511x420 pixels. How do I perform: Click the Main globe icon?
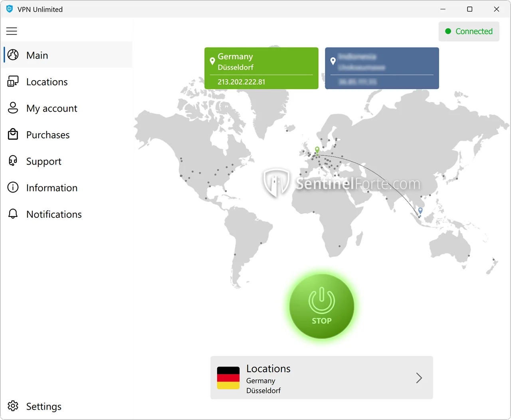click(x=13, y=55)
